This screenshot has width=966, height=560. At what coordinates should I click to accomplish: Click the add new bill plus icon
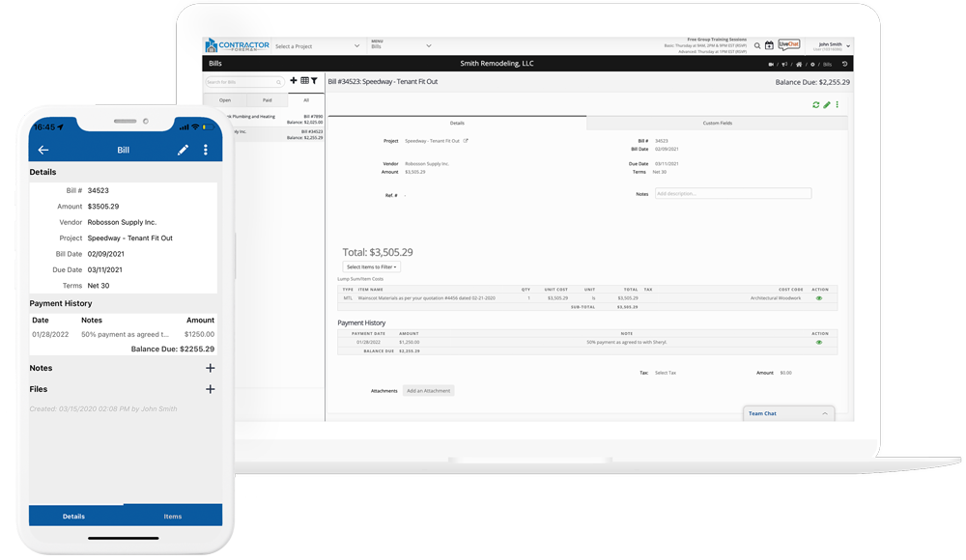point(294,81)
